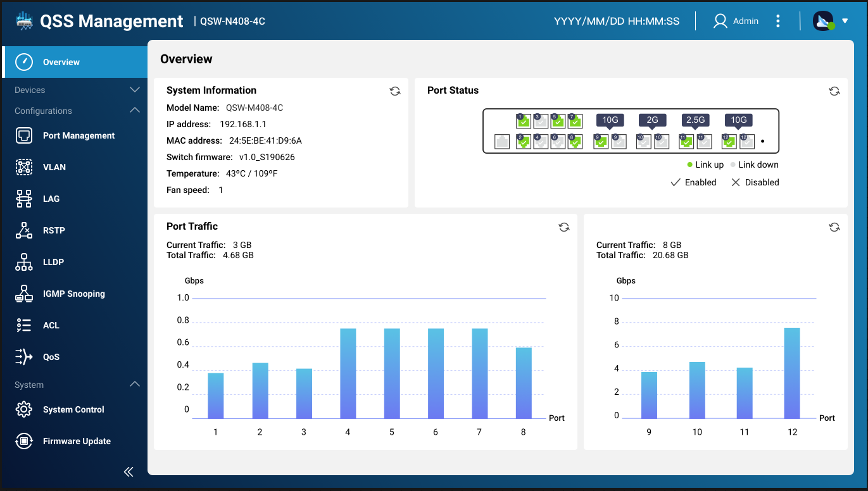Click the port 10 traffic bar
868x491 pixels.
tap(697, 390)
